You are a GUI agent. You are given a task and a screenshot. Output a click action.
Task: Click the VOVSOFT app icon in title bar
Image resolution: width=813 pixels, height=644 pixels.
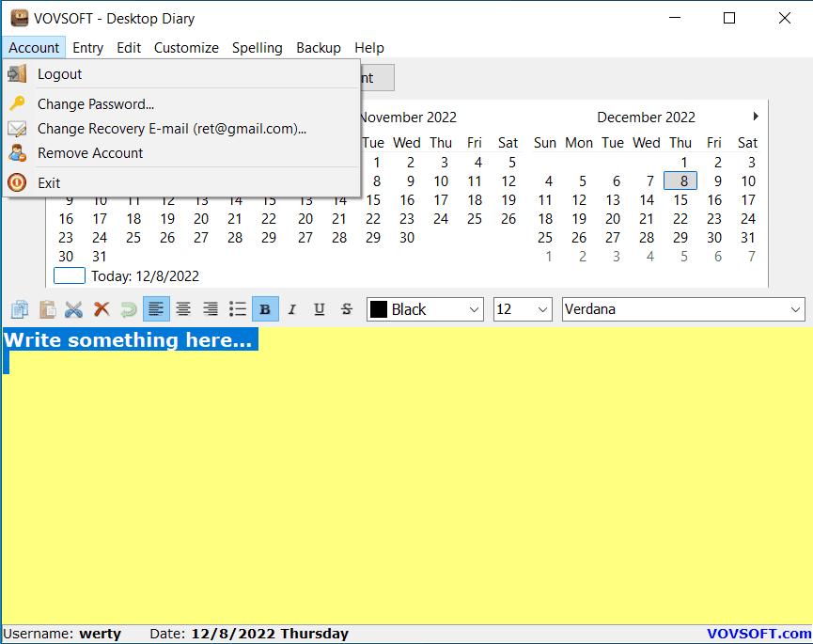(19, 18)
